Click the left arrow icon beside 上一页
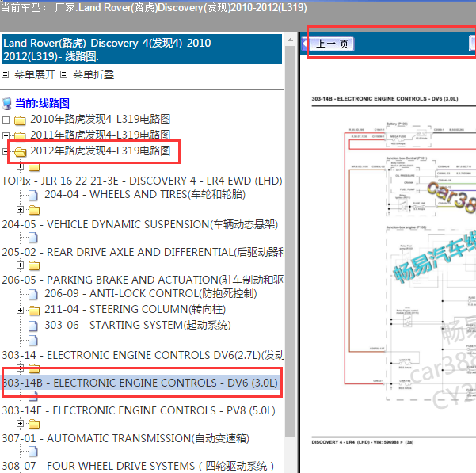476x473 pixels. point(304,44)
